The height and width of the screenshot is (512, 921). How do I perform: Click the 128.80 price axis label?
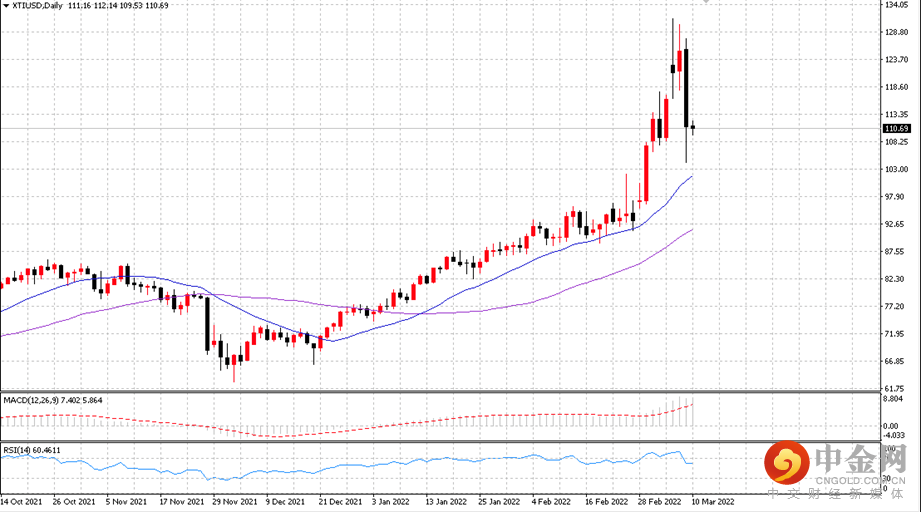(896, 32)
